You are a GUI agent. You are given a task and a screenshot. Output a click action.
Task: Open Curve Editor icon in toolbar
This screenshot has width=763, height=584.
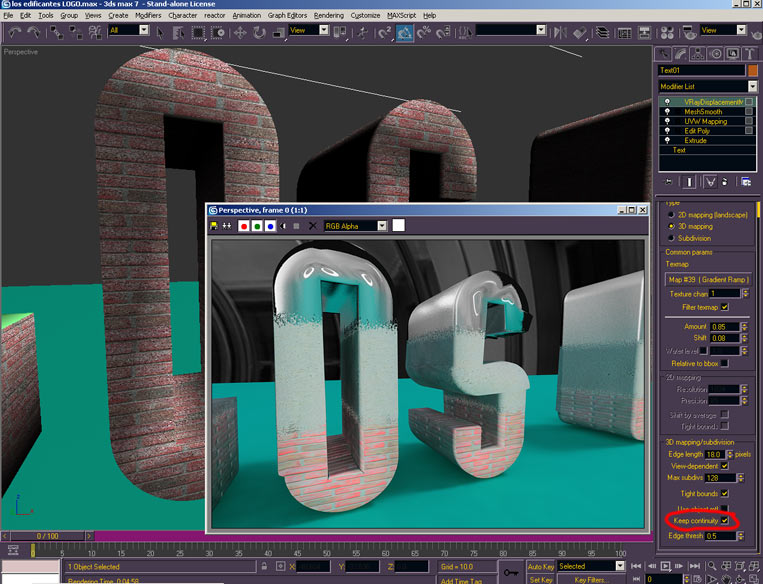point(624,33)
